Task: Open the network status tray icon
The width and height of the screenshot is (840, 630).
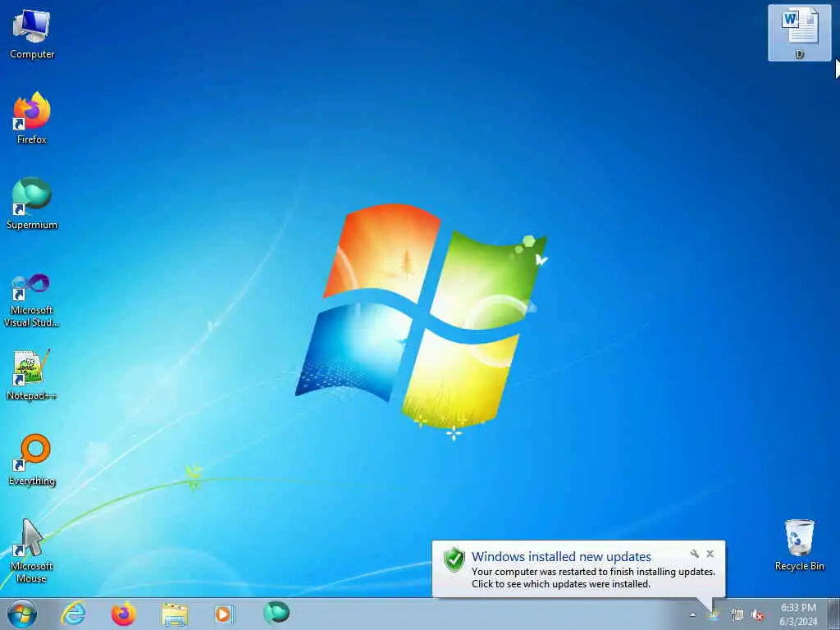Action: 737,615
